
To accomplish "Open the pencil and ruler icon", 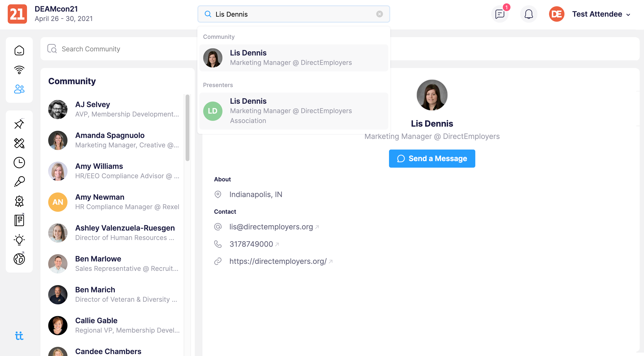I will (x=19, y=143).
